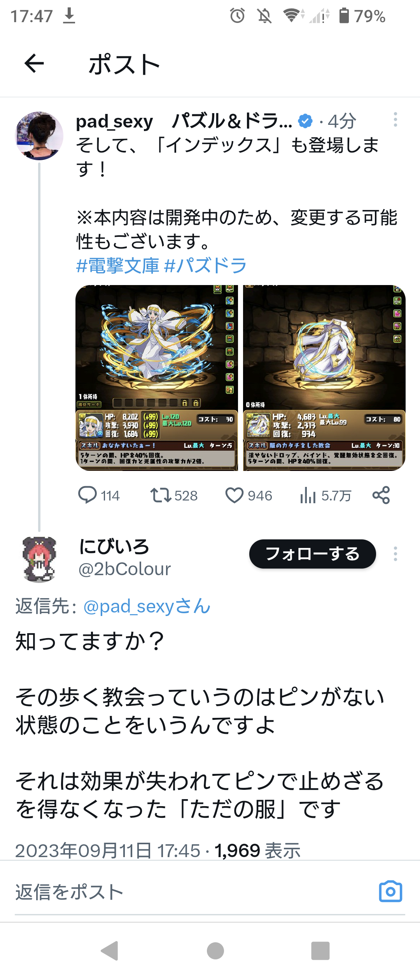View the right white robe image
Viewport: 420px width, 980px height.
(x=324, y=378)
